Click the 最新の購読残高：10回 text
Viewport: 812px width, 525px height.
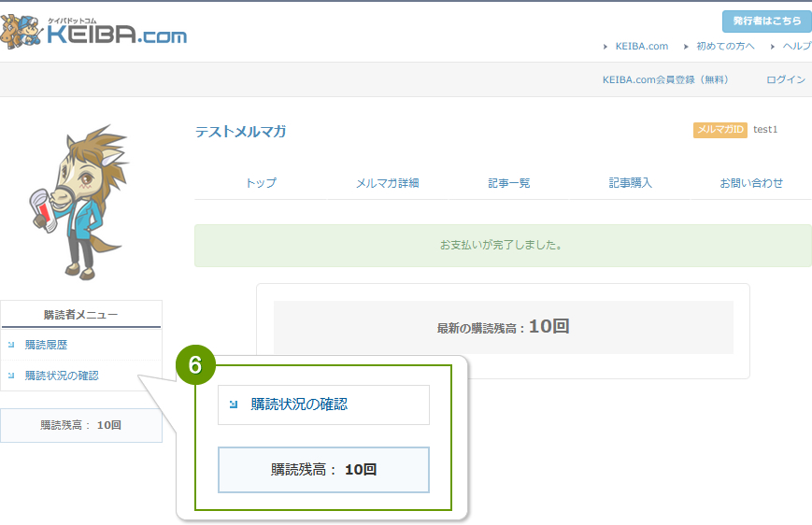tap(503, 327)
